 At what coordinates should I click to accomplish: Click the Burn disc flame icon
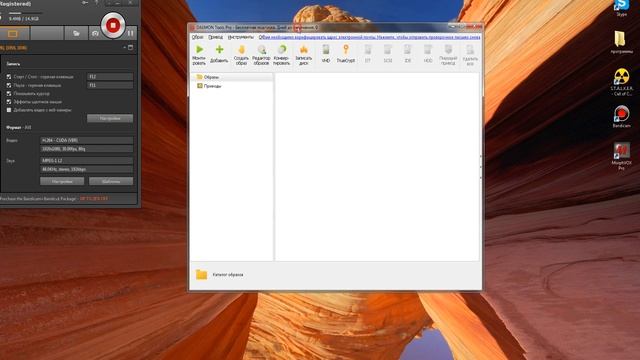[x=304, y=50]
